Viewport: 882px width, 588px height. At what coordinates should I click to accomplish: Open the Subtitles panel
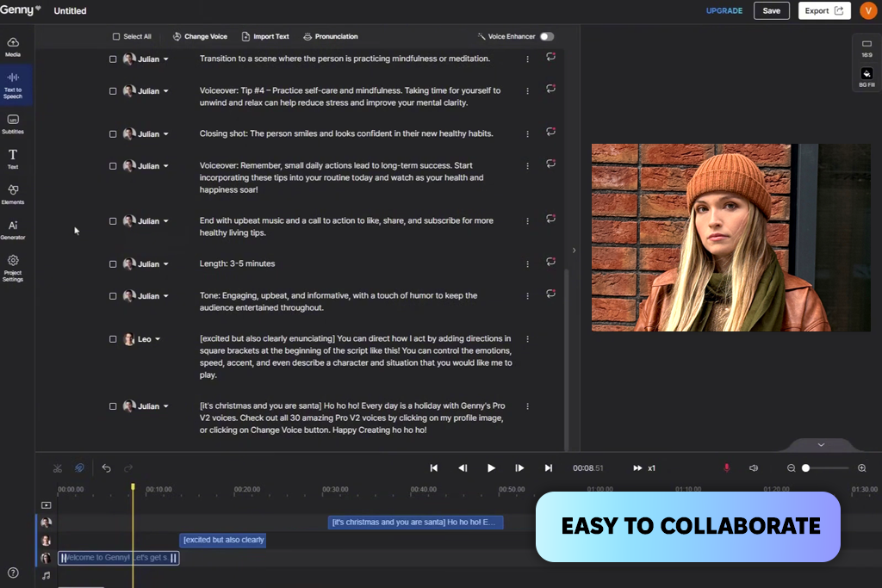coord(13,123)
